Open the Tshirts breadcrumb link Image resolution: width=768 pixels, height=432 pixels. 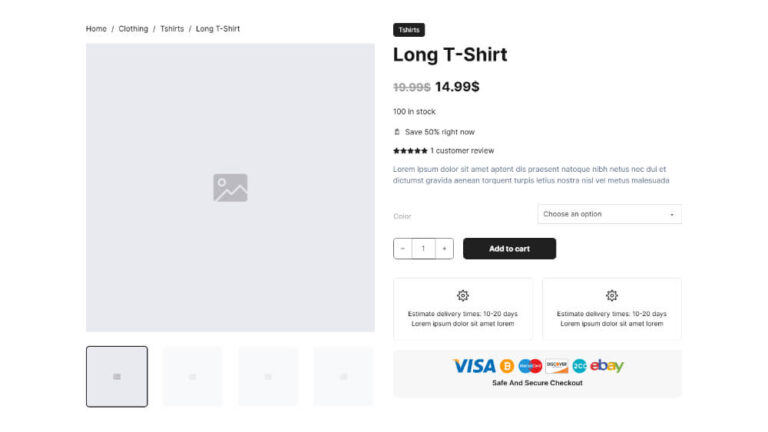(172, 29)
